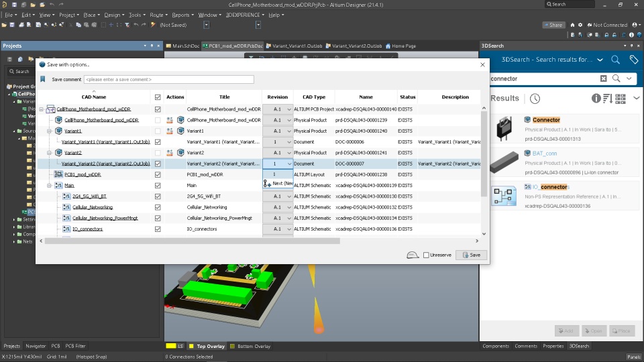The image size is (644, 362).
Task: Clear the connector search text with the X icon
Action: pos(603,78)
